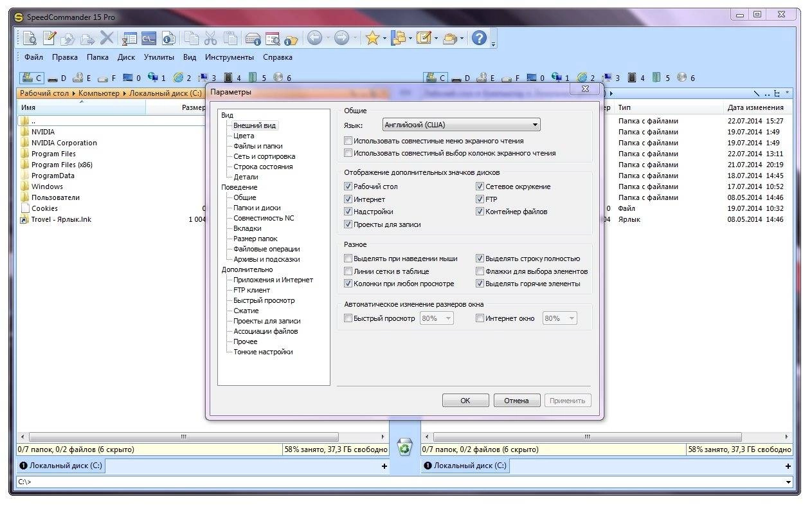Screen dimensions: 812x508
Task: Open the 'Правка' menu
Action: click(x=65, y=57)
